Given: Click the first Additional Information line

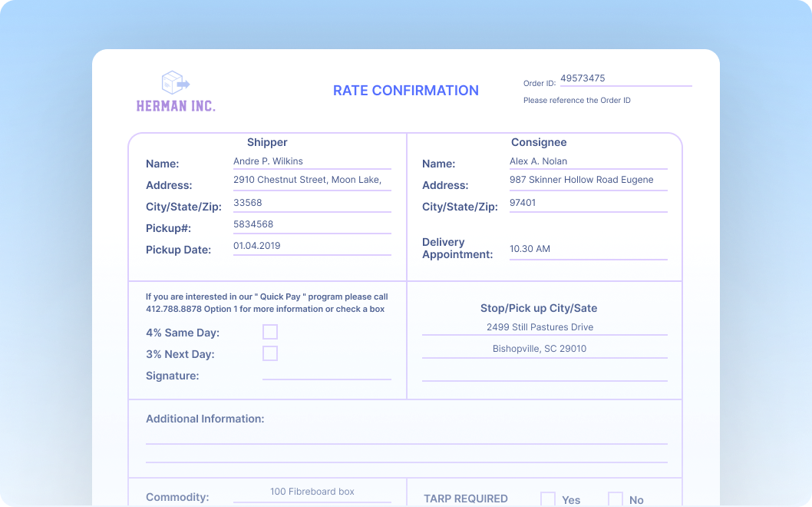Looking at the screenshot, I should [404, 442].
